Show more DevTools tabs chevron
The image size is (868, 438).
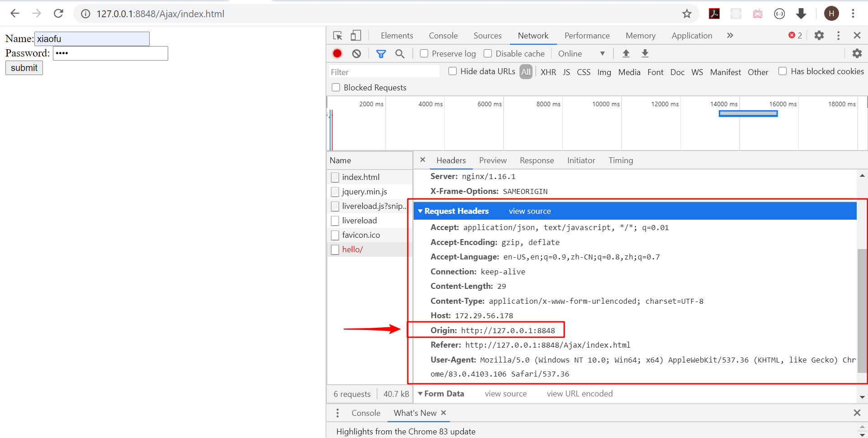pos(730,36)
